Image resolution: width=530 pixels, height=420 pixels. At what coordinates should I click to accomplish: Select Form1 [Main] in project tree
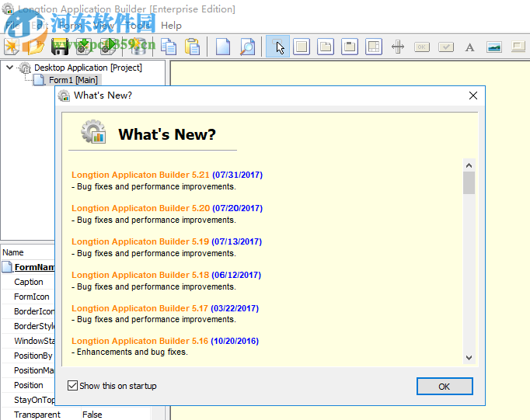tap(73, 80)
